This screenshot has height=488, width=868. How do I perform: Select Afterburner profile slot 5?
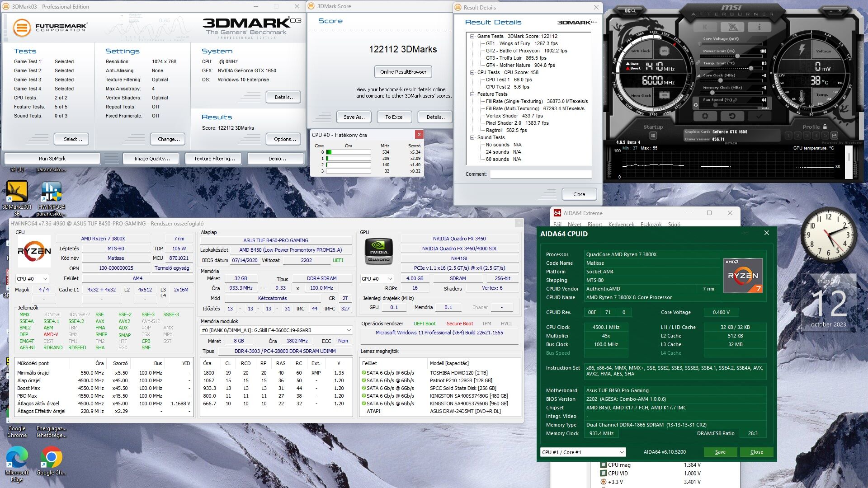[x=825, y=136]
